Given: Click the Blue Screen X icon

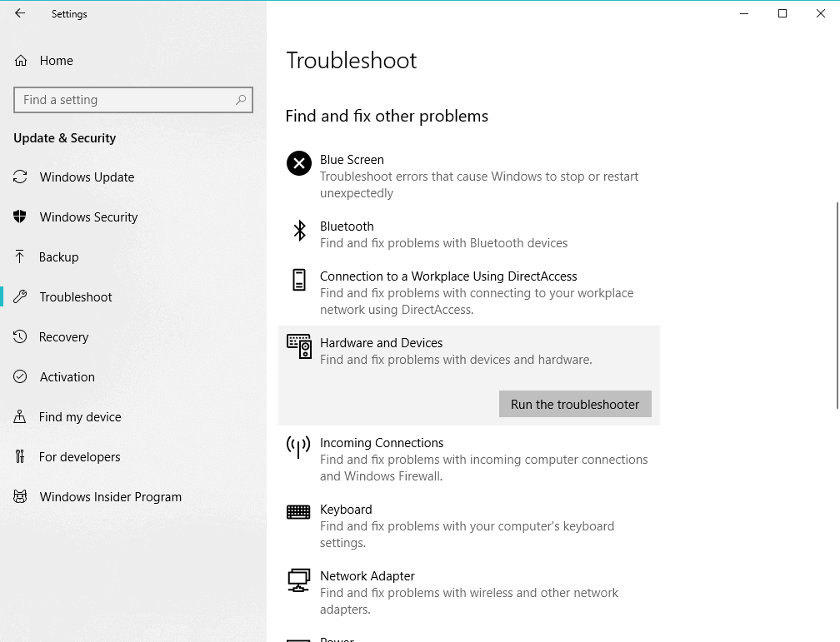Looking at the screenshot, I should (299, 163).
